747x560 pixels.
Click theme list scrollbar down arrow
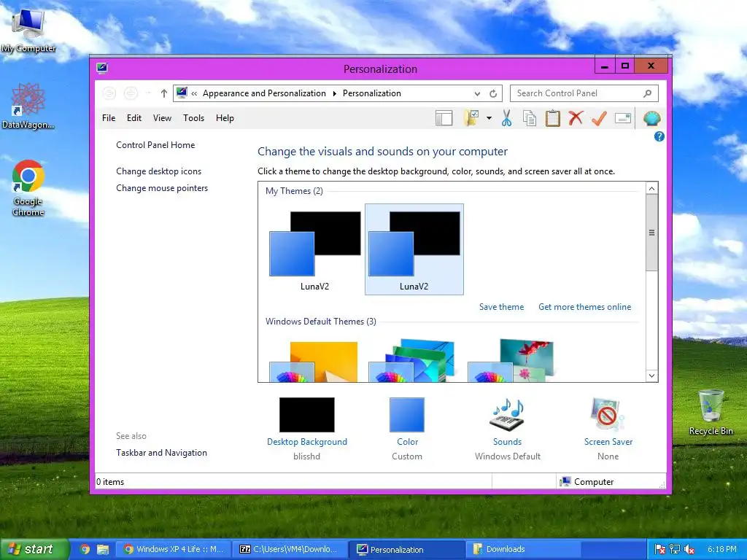tap(651, 376)
